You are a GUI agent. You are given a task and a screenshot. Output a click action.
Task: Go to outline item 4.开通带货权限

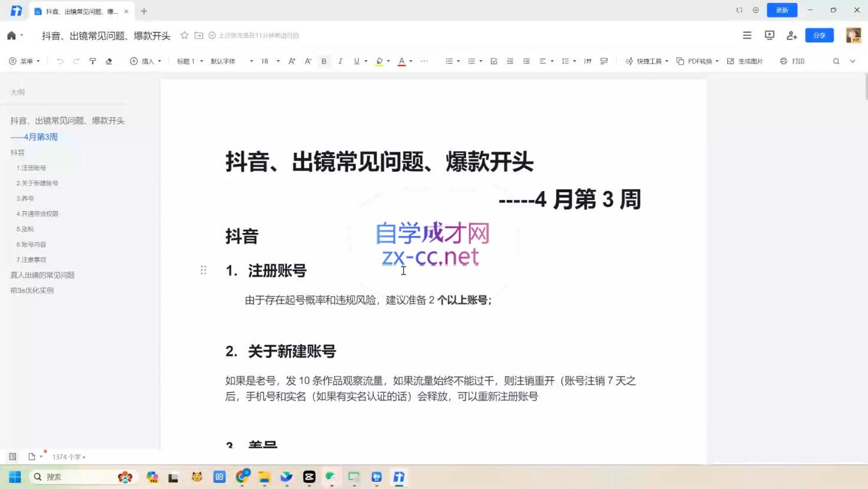(37, 214)
